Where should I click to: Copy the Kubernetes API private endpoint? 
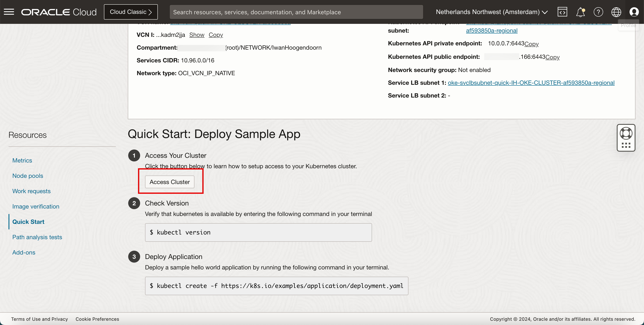coord(531,44)
